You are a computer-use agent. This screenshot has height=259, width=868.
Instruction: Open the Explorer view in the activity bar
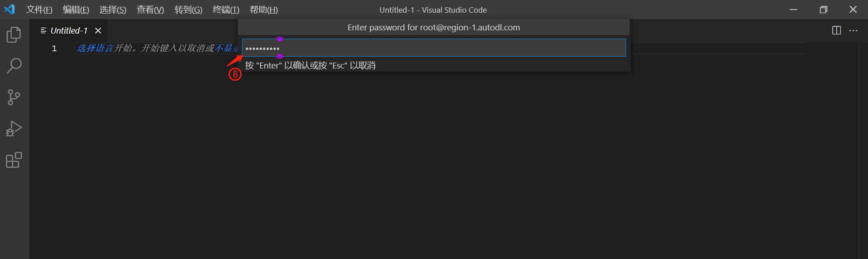14,35
